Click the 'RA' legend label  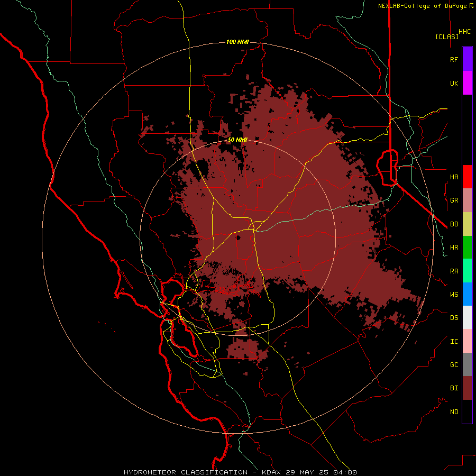pyautogui.click(x=454, y=271)
